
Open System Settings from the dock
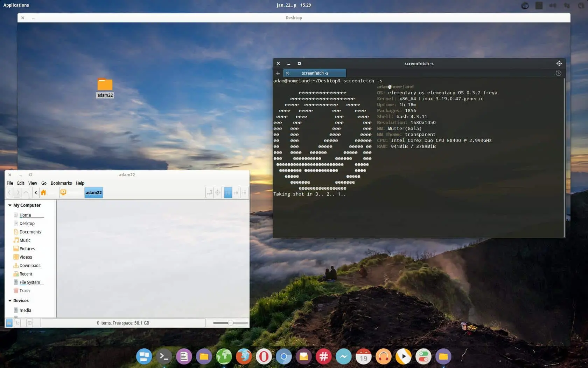423,356
